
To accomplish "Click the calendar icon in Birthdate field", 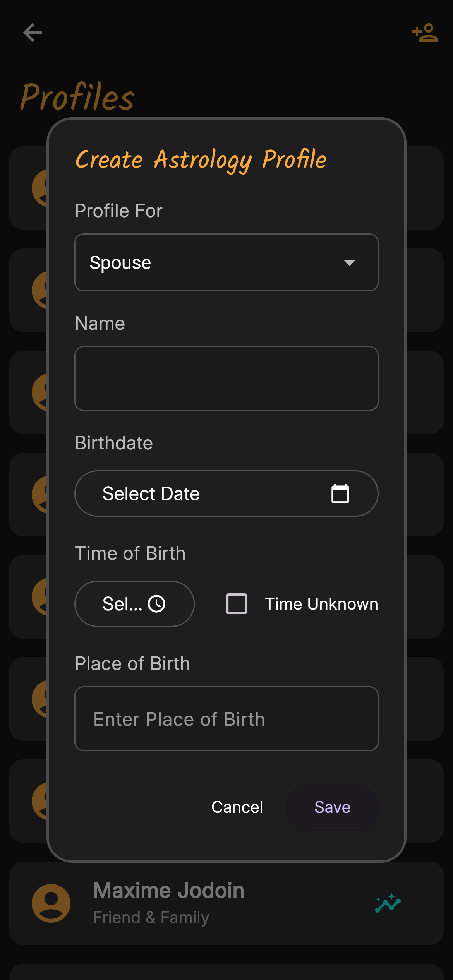I will [x=340, y=493].
